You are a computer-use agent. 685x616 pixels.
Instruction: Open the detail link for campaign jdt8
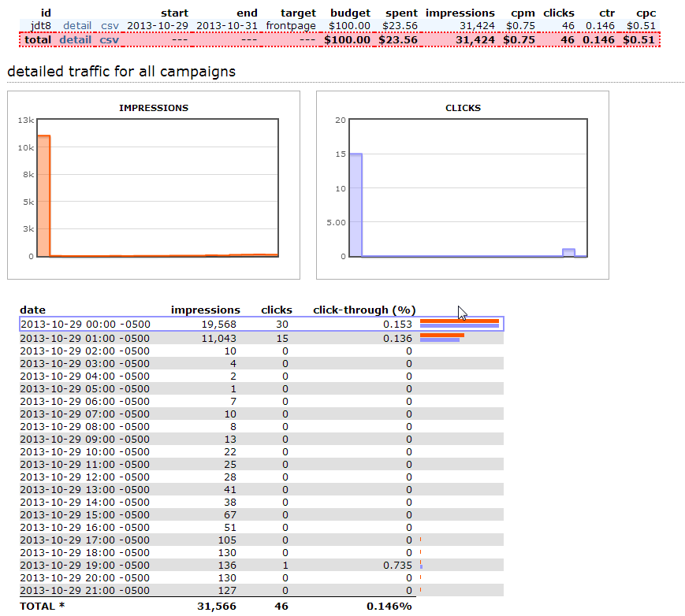coord(77,25)
